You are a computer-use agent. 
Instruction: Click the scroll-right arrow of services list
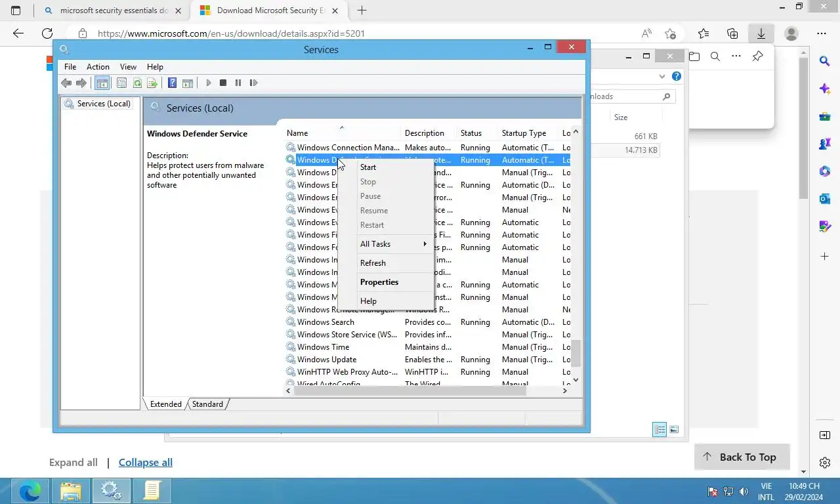564,390
